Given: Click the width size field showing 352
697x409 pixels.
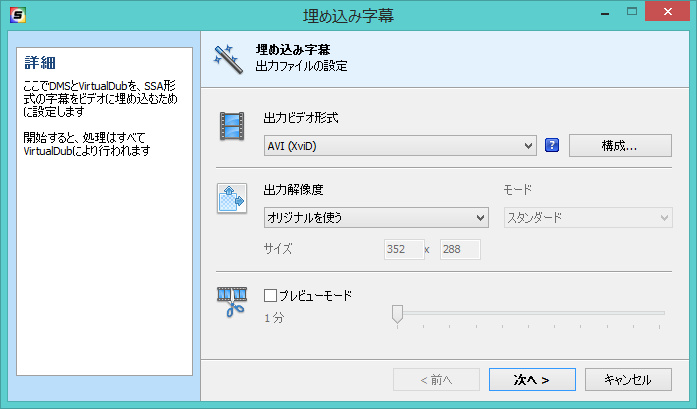Looking at the screenshot, I should [403, 249].
